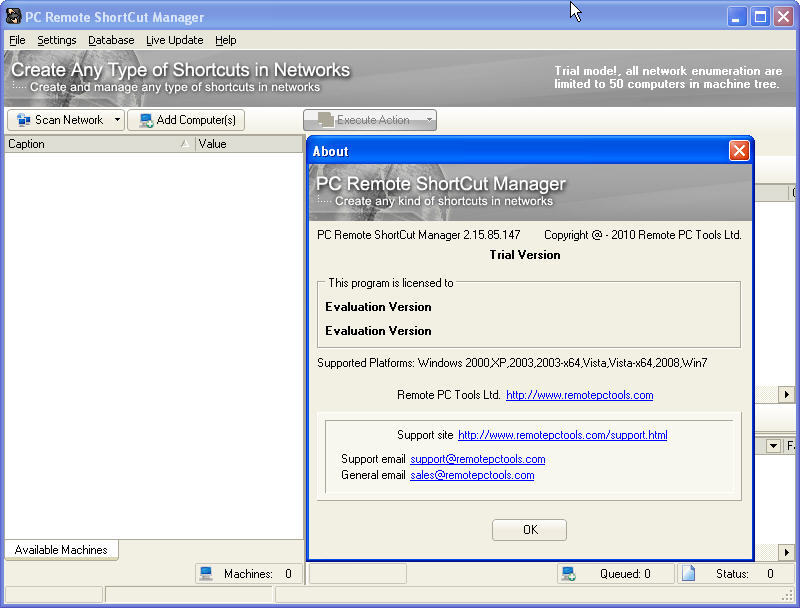
Task: Open the Settings menu
Action: point(57,40)
